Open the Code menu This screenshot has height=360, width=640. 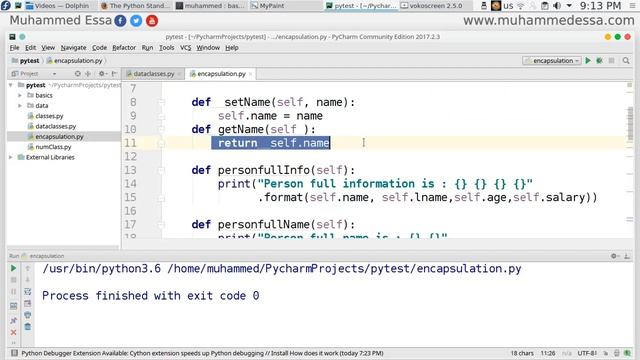[x=99, y=48]
